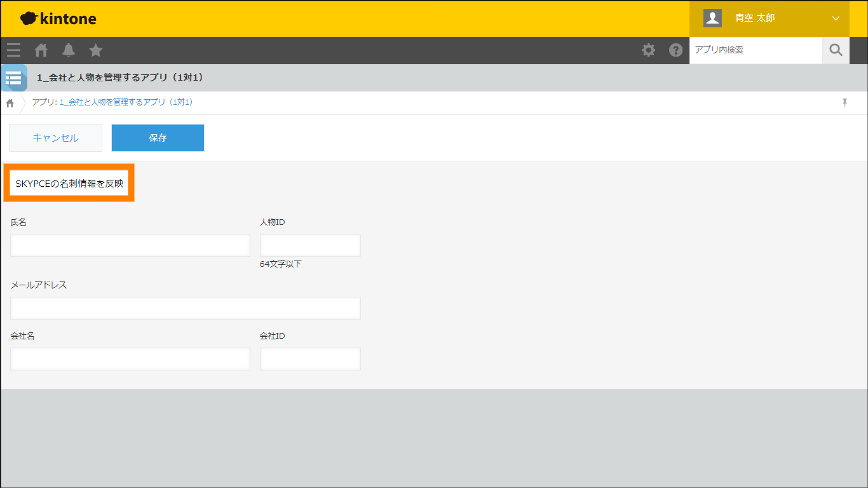
Task: Click into the メールアドレス field
Action: tap(186, 308)
